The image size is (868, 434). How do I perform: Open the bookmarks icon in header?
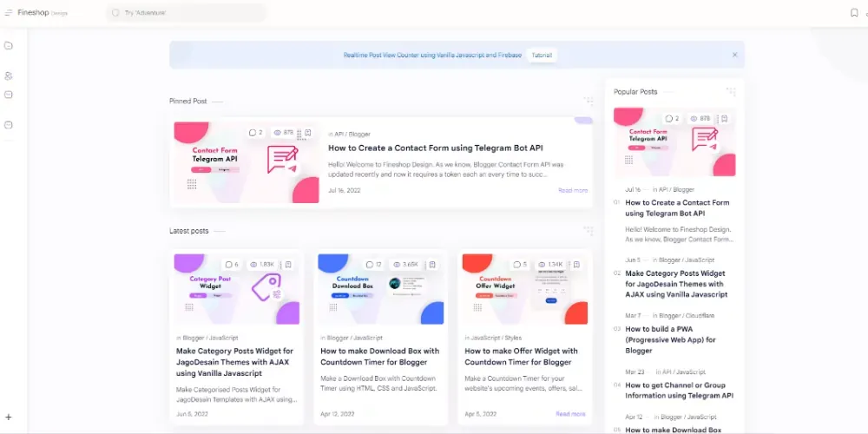coord(854,13)
